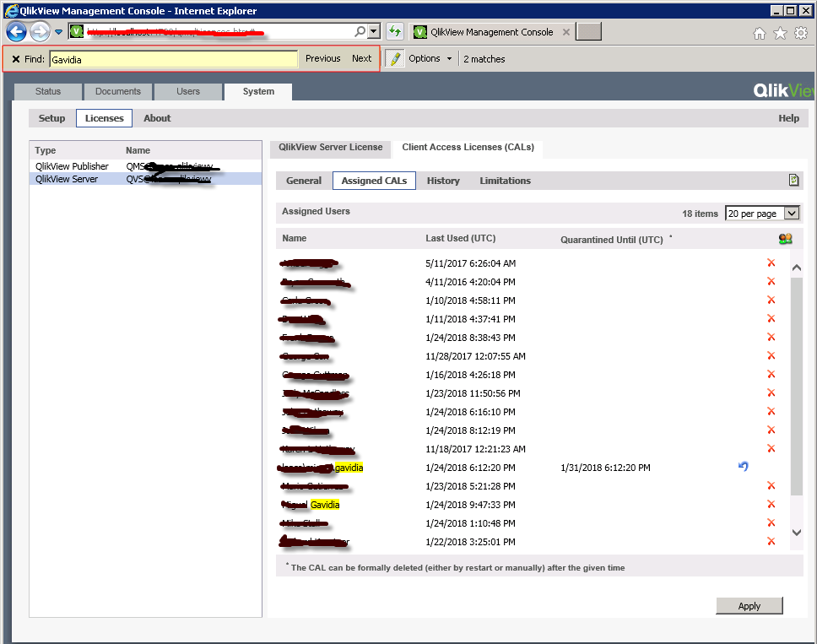Delete CAL used 1/24/2018 8:12:19 PM
The height and width of the screenshot is (644, 817).
click(x=771, y=430)
